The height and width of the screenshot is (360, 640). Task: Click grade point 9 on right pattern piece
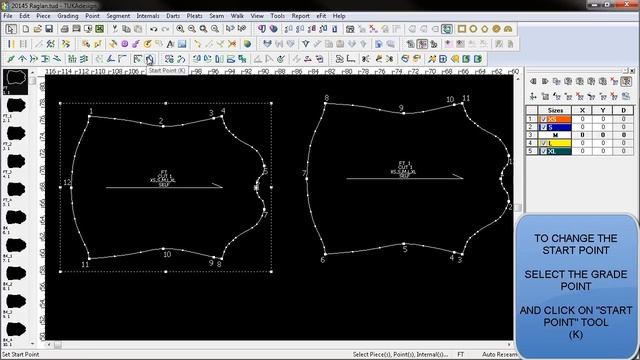pos(403,113)
